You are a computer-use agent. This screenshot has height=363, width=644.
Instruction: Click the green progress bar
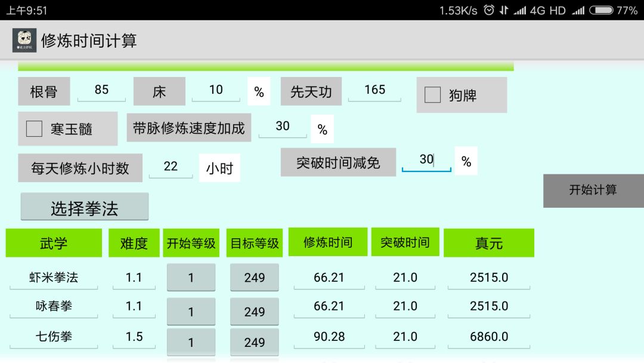pyautogui.click(x=266, y=67)
